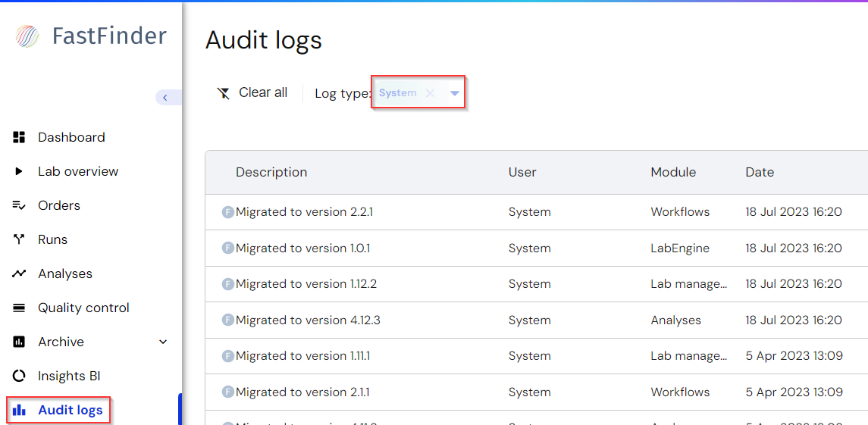
Task: Click the FastFinder brand name
Action: [x=110, y=36]
